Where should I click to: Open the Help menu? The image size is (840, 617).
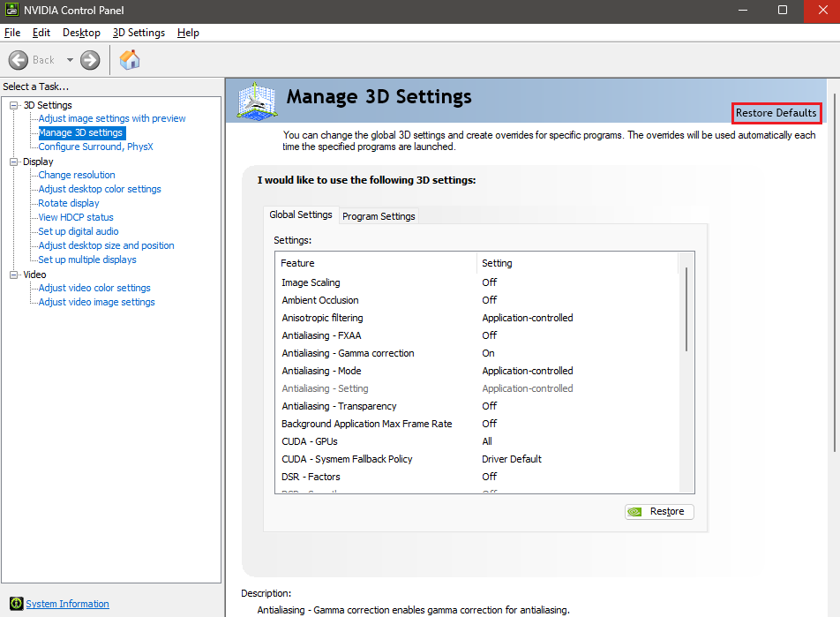tap(188, 33)
